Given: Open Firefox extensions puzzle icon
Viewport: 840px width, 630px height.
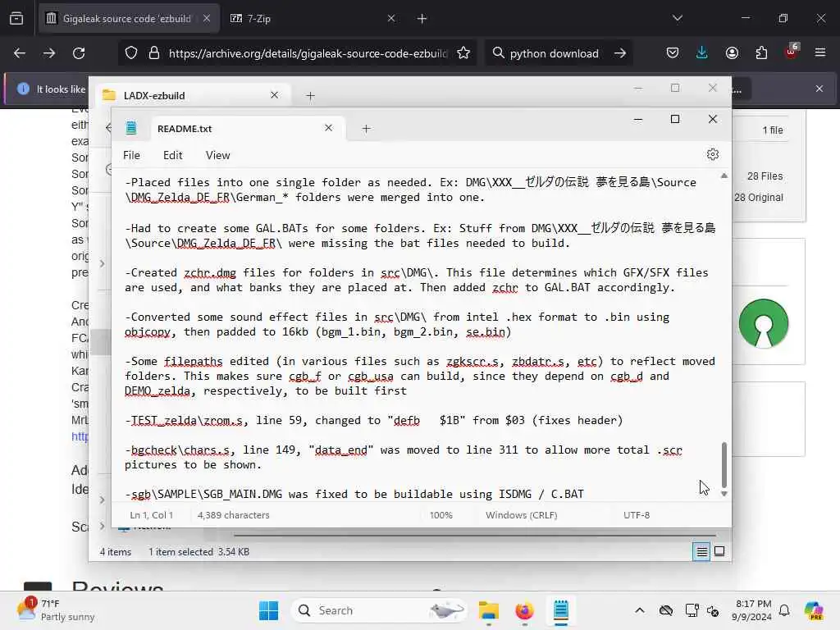Looking at the screenshot, I should 761,53.
